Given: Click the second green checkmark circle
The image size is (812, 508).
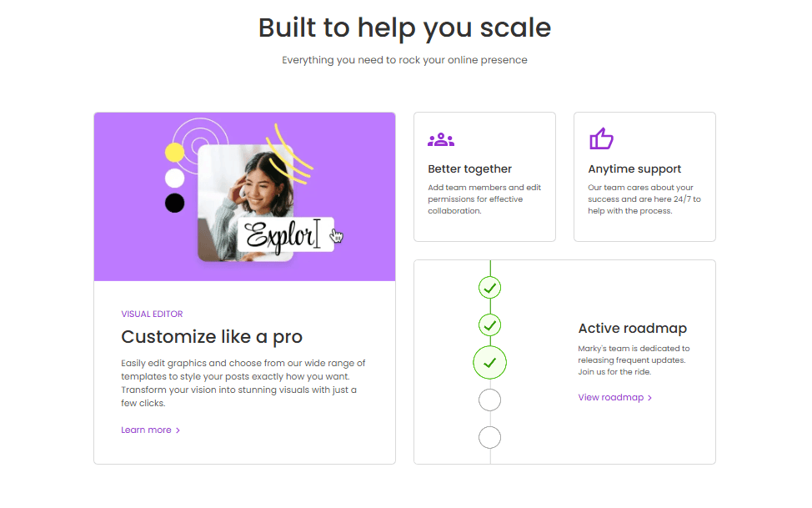Looking at the screenshot, I should tap(490, 325).
